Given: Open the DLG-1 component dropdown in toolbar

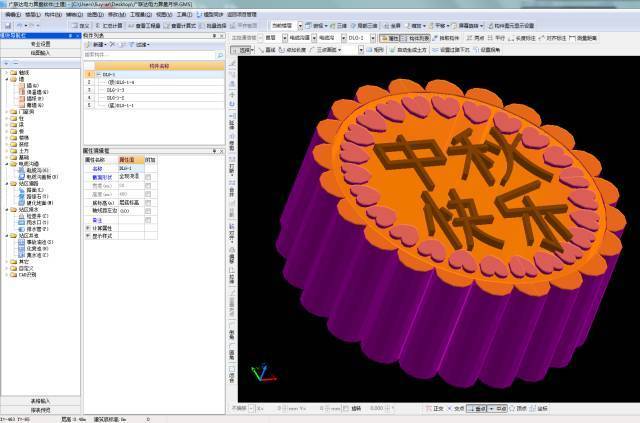Looking at the screenshot, I should (373, 38).
